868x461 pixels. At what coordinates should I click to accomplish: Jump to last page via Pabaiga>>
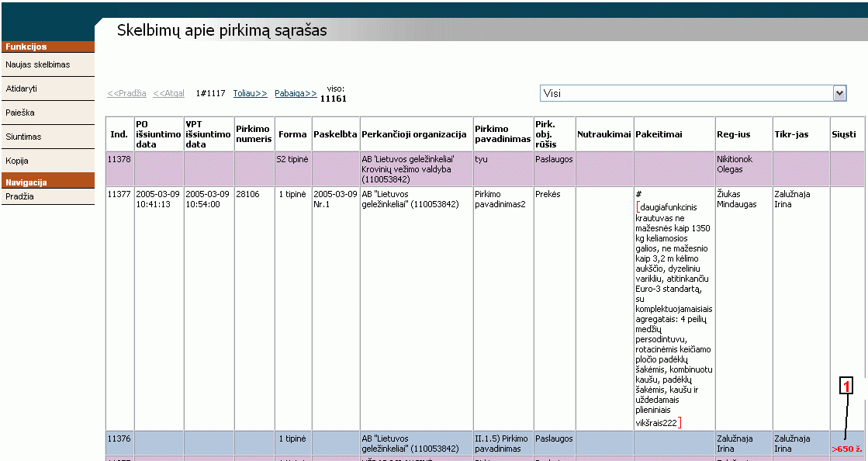pos(296,93)
